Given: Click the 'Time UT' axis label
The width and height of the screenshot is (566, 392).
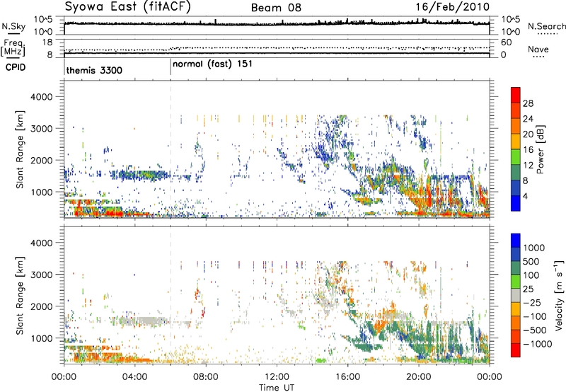Looking at the screenshot, I should pos(277,388).
